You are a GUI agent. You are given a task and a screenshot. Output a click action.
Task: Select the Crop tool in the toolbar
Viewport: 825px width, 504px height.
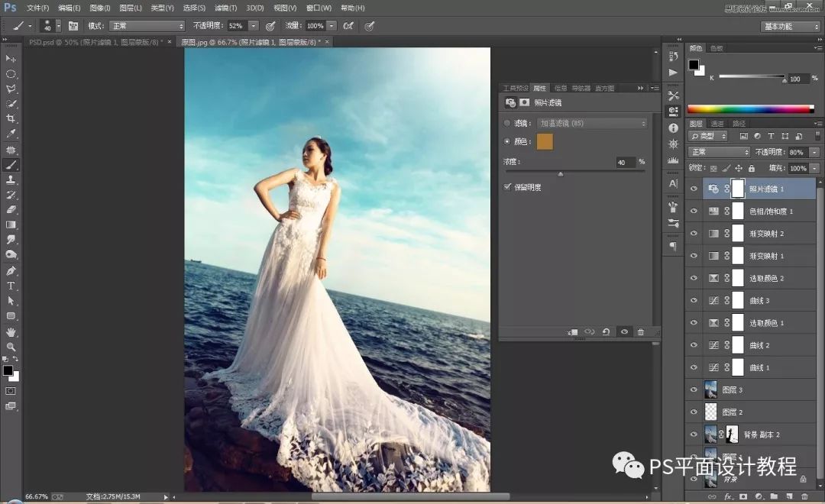pos(11,118)
